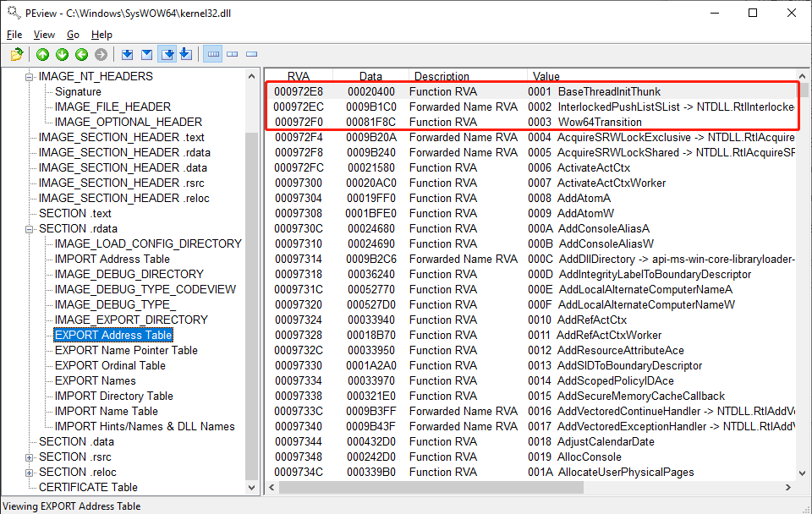Click the first blue down-arrow toolbar icon
This screenshot has height=514, width=812.
tap(127, 55)
